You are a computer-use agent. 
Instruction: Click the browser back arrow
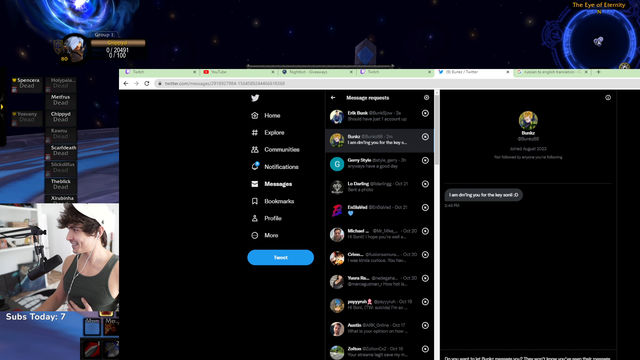[126, 83]
